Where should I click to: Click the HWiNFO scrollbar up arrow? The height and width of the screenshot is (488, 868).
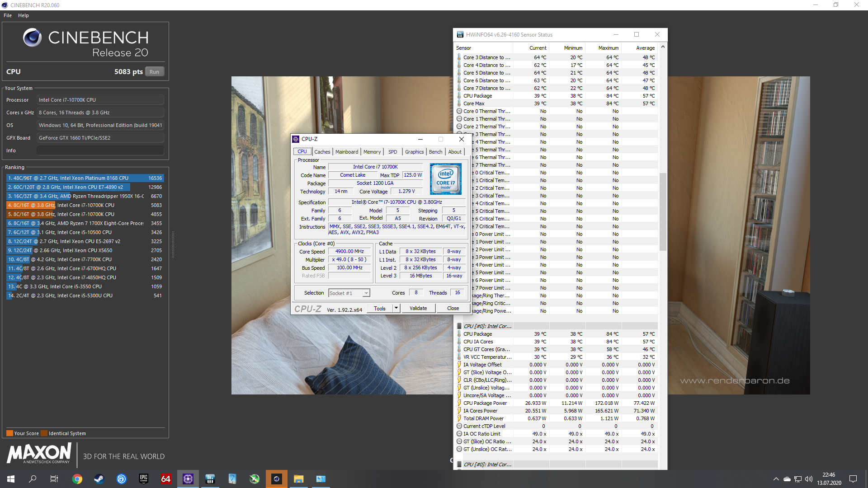[x=663, y=47]
